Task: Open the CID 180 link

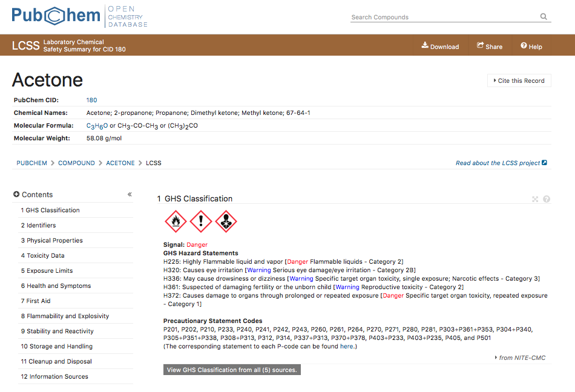Action: (91, 100)
